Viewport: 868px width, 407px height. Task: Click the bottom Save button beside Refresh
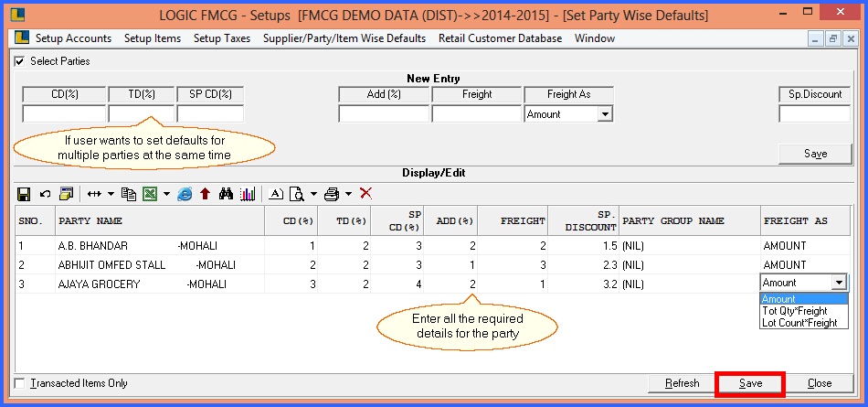click(x=750, y=384)
